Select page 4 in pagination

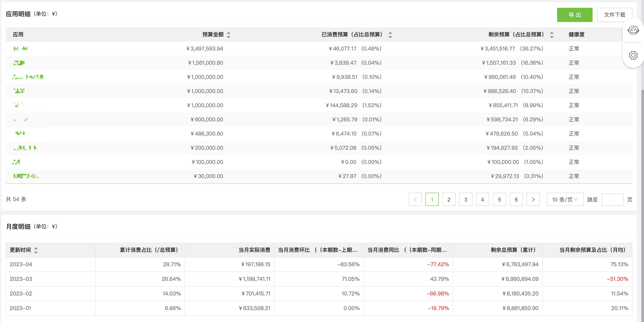[482, 199]
